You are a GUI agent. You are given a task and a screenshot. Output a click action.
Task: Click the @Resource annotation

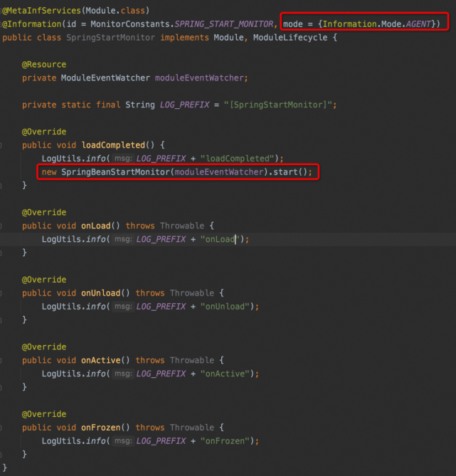click(44, 65)
